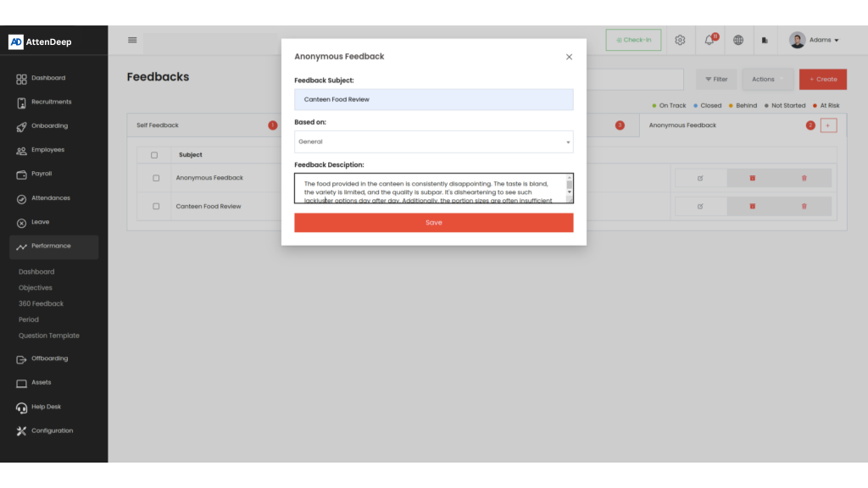This screenshot has height=488, width=868.
Task: Archive the Anonymous Feedback row
Action: (752, 178)
